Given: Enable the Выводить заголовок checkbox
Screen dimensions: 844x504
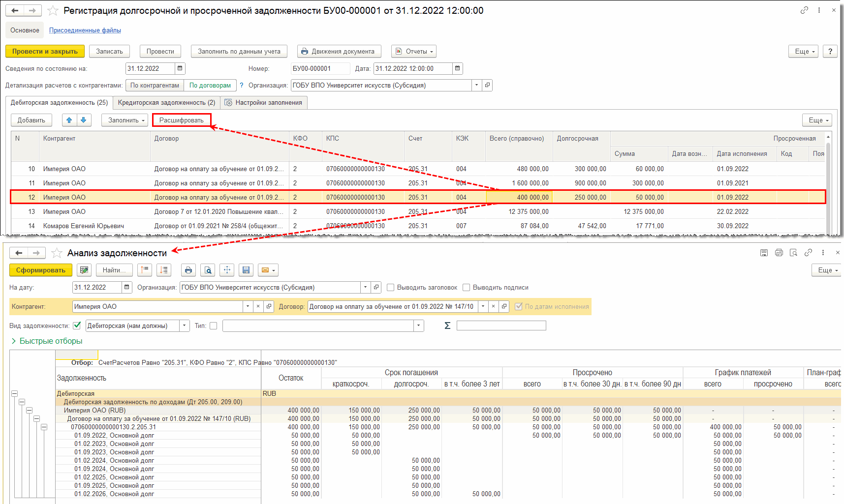Looking at the screenshot, I should pyautogui.click(x=391, y=288).
